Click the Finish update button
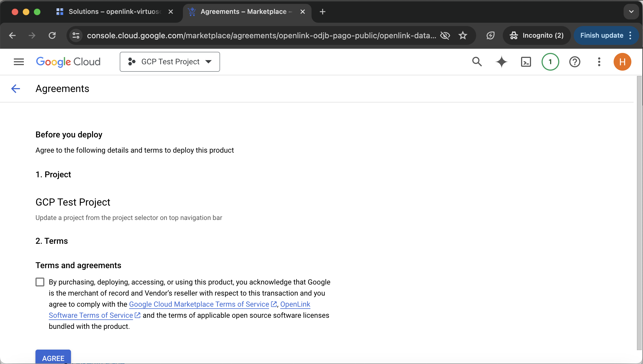The width and height of the screenshot is (643, 364). [x=602, y=35]
